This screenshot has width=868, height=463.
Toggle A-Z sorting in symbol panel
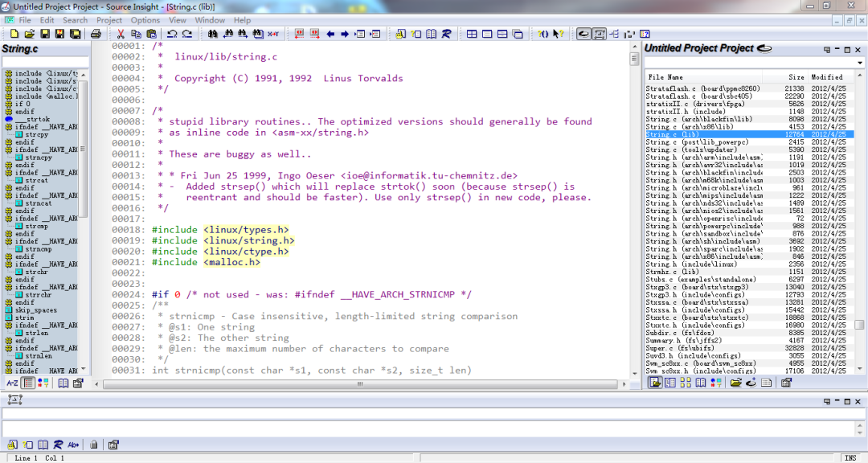click(12, 383)
